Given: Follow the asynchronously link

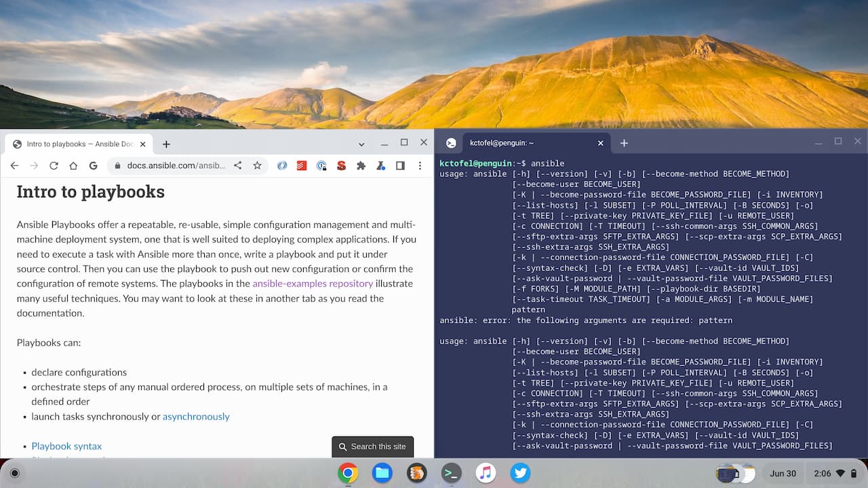Looking at the screenshot, I should tap(196, 416).
